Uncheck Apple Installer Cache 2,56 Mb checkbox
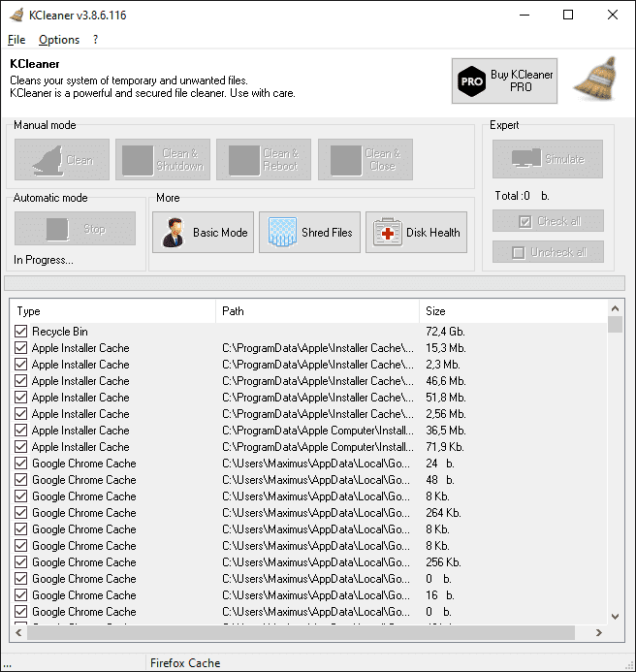The image size is (636, 672). 20,413
